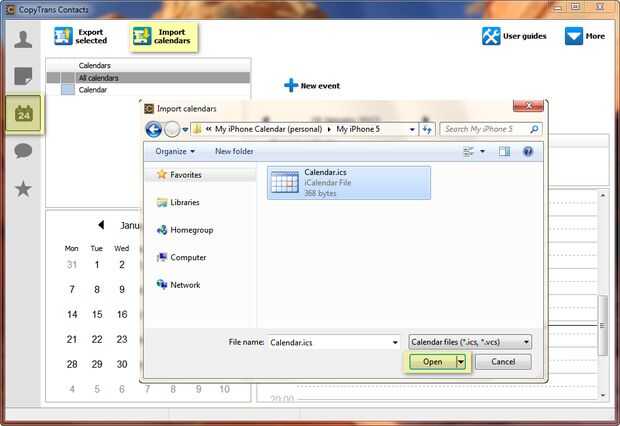
Task: Click the schedule vertical scrollbar thumb
Action: (x=603, y=326)
